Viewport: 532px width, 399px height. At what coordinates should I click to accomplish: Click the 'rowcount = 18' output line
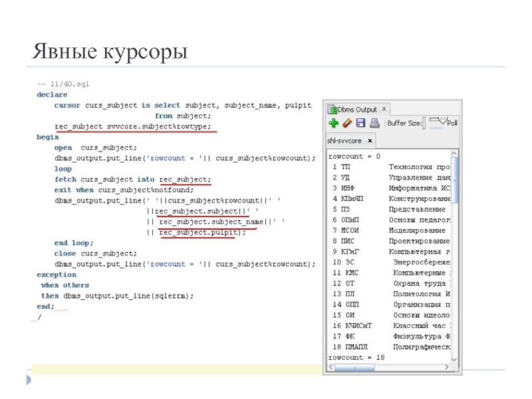356,357
